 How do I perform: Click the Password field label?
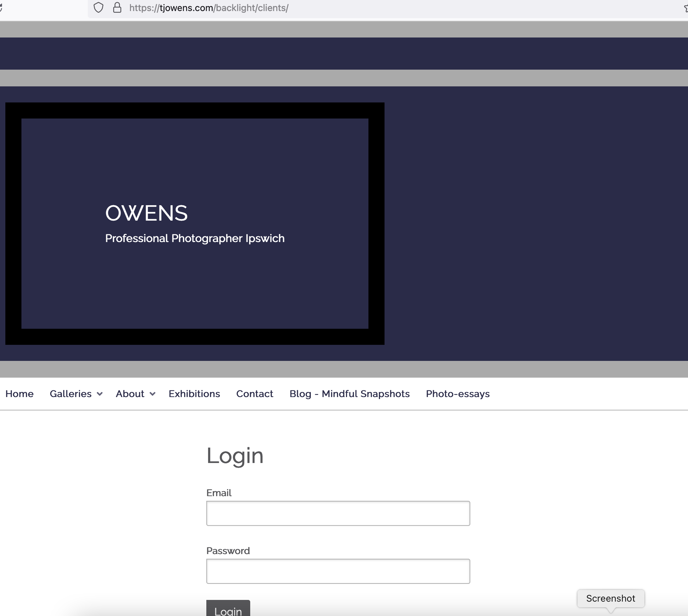[228, 551]
